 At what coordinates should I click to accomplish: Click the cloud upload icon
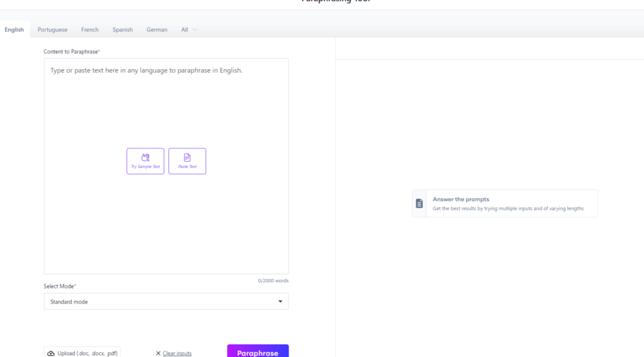tap(51, 353)
